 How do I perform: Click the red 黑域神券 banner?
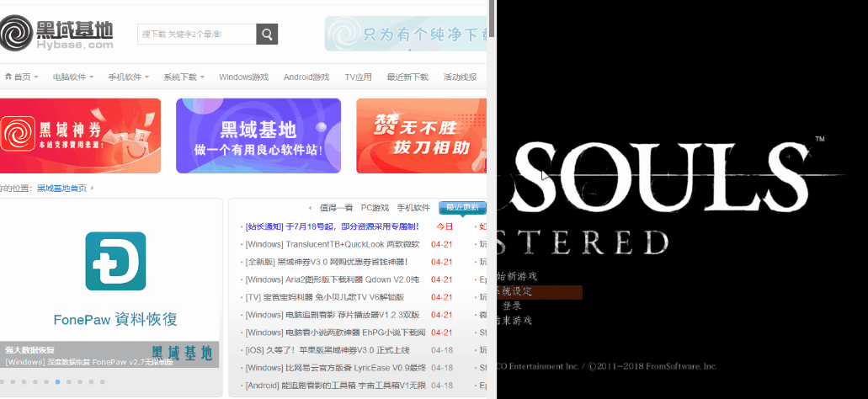[x=80, y=136]
